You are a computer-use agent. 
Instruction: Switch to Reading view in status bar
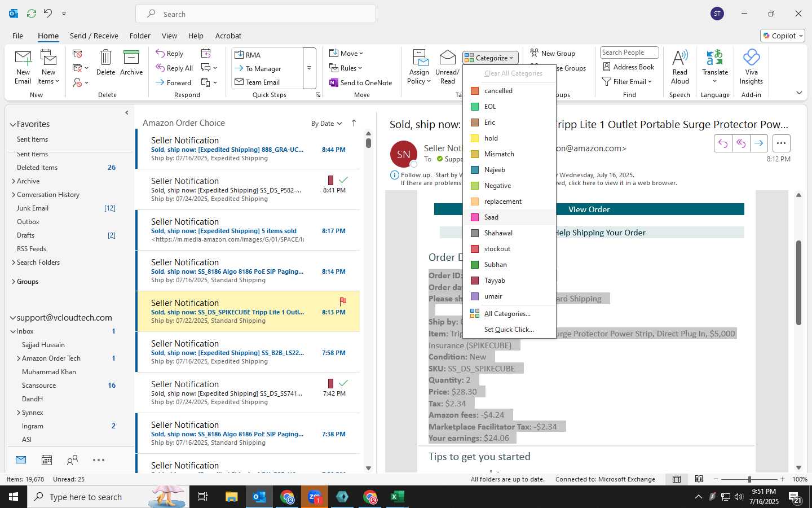699,479
